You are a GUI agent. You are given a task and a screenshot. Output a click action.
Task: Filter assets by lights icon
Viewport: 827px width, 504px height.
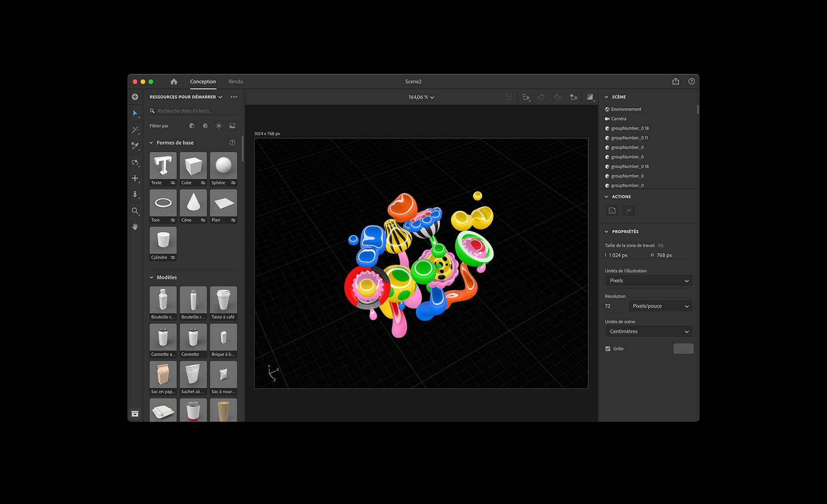coord(219,126)
